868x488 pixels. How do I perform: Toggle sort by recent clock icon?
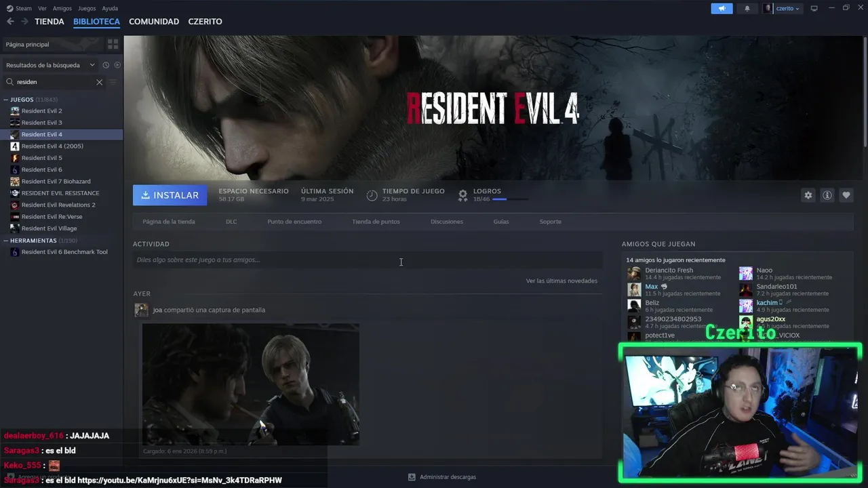tap(106, 65)
